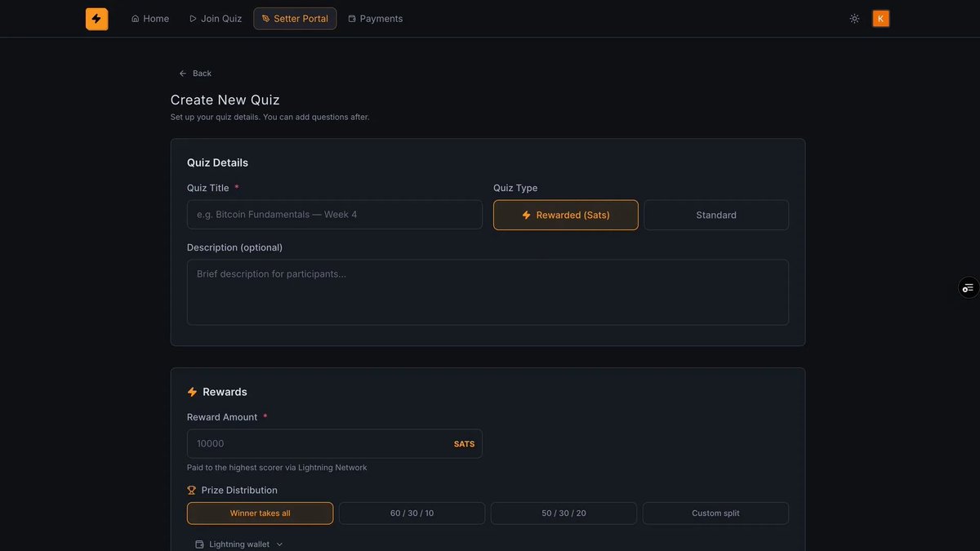Click 'Paid to the highest scorer' helper text
The height and width of the screenshot is (551, 980).
click(277, 468)
